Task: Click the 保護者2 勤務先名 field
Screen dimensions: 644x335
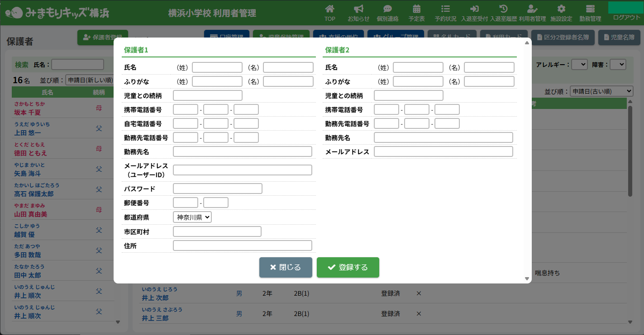Action: pyautogui.click(x=444, y=138)
